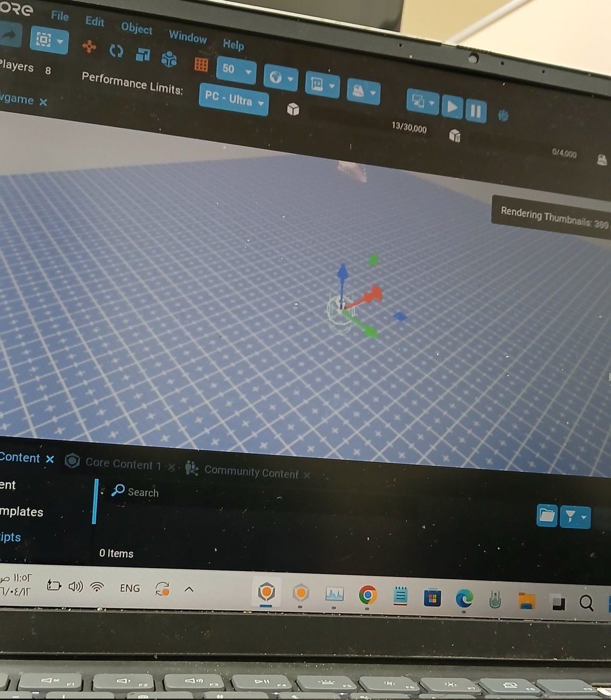Click the sync tray icon
Viewport: 611px width, 700px height.
pyautogui.click(x=163, y=589)
